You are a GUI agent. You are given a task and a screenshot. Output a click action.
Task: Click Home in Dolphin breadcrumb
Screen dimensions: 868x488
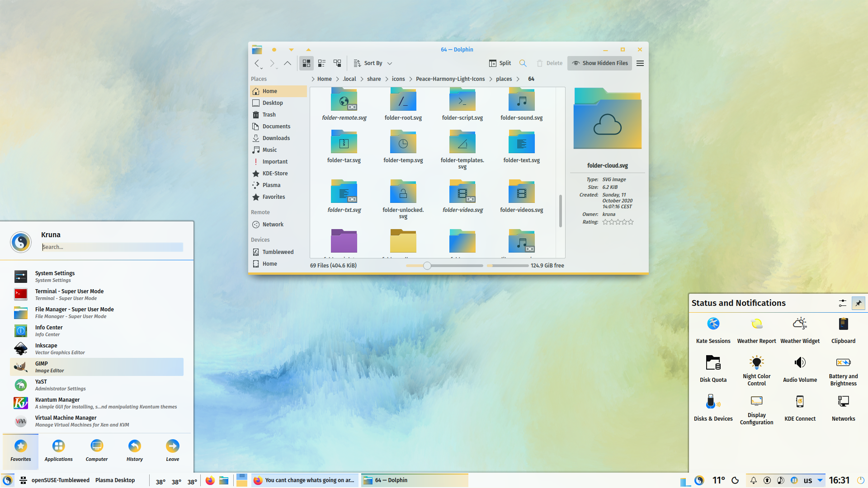[324, 79]
